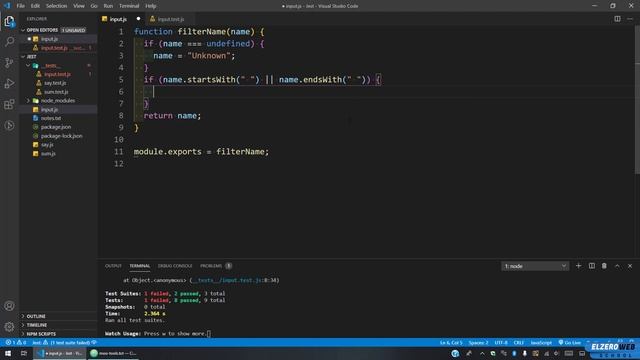
Task: Open package-lock.json in the file tree
Action: coord(58,136)
